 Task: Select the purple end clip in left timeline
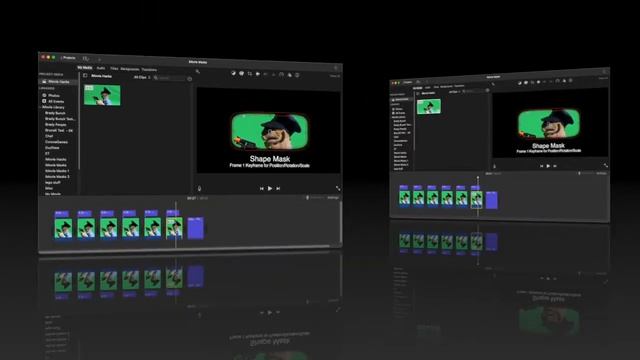click(196, 228)
